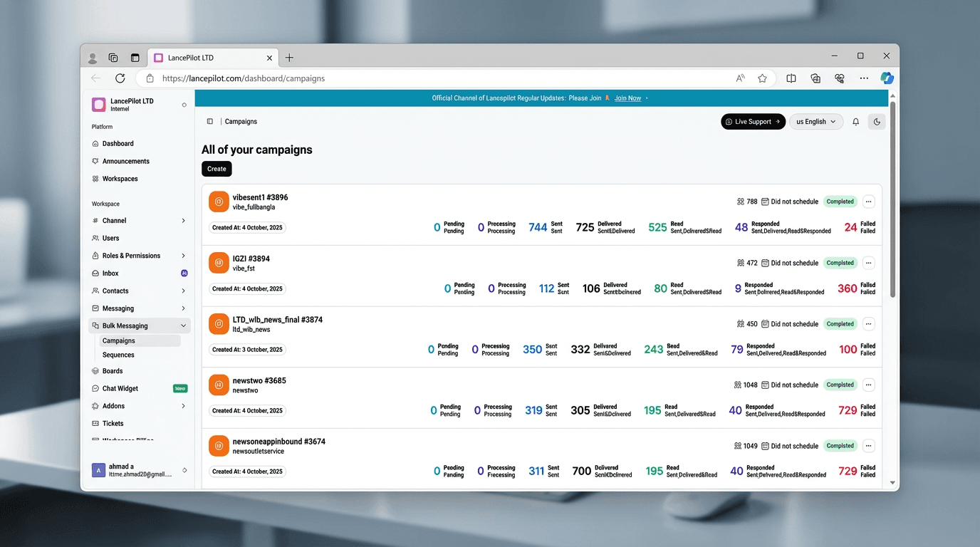Open the Tickets section

coord(113,424)
